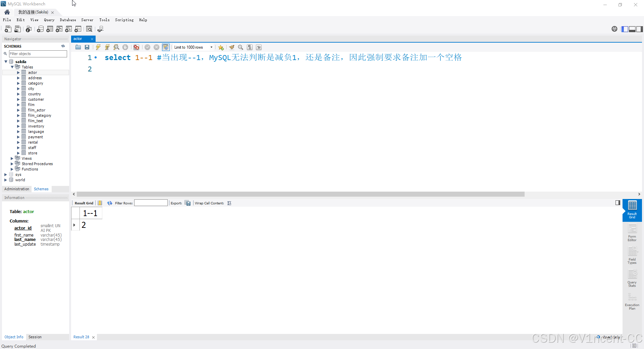Toggle continue-on-error execution icon

(x=136, y=47)
